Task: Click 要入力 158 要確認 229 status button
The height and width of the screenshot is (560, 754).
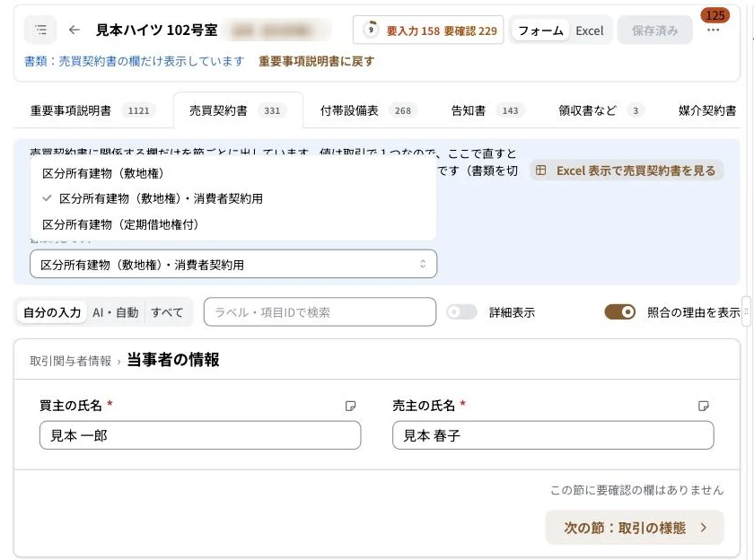Action: [428, 31]
